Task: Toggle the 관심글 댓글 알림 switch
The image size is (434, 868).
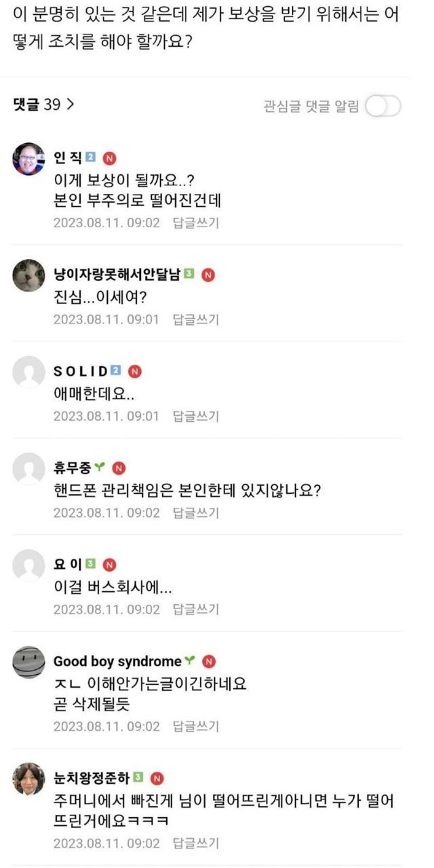Action: (382, 106)
